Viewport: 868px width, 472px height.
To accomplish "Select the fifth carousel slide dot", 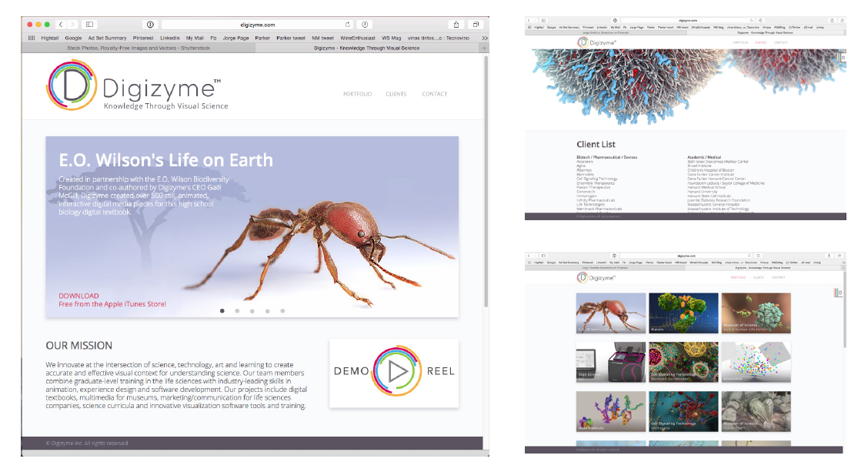I will coord(282,311).
